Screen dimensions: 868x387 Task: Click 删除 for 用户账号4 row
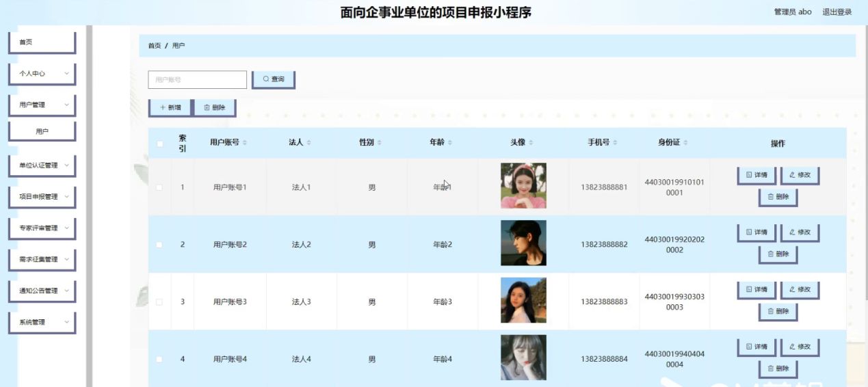pos(778,369)
